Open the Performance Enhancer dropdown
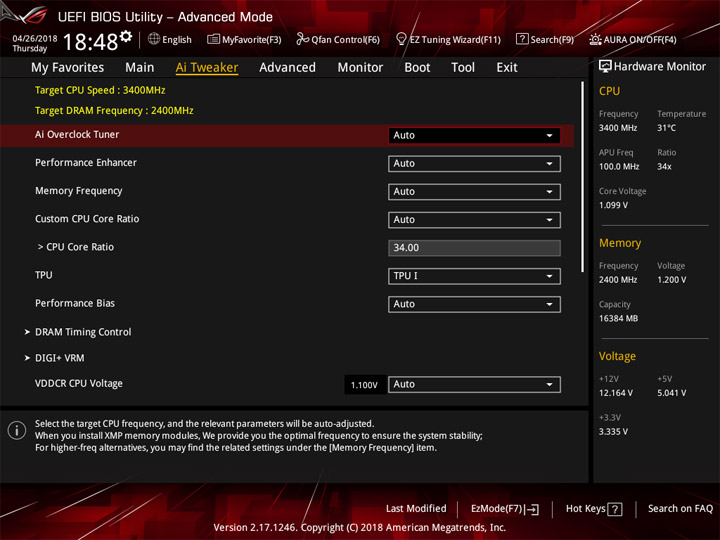Viewport: 720px width, 540px height. (474, 163)
